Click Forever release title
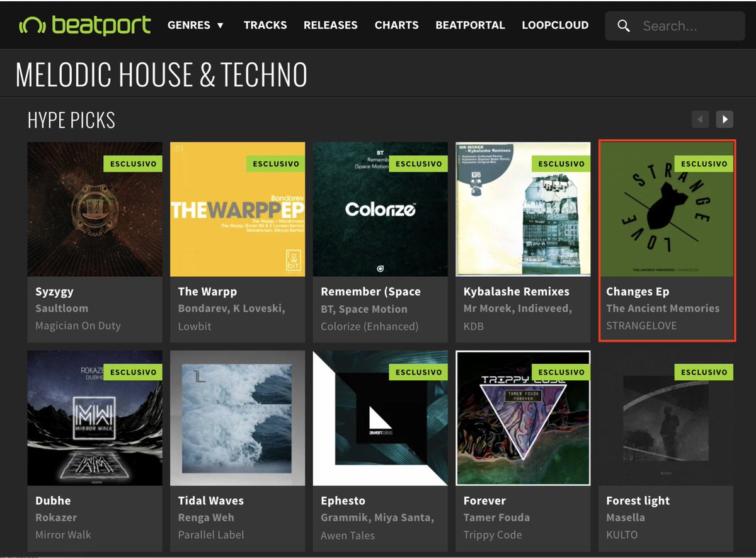 (x=484, y=501)
